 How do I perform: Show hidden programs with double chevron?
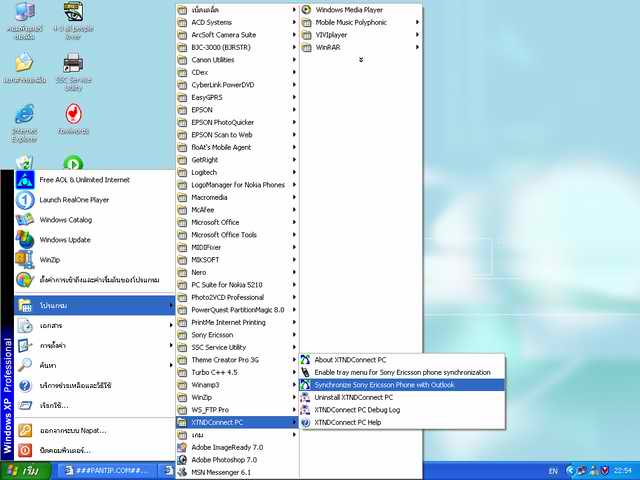[361, 60]
